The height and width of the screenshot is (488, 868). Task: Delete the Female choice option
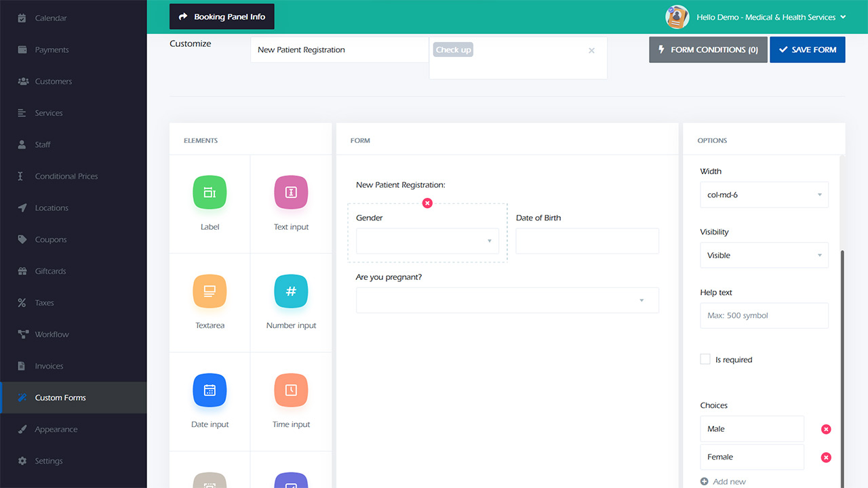click(826, 457)
